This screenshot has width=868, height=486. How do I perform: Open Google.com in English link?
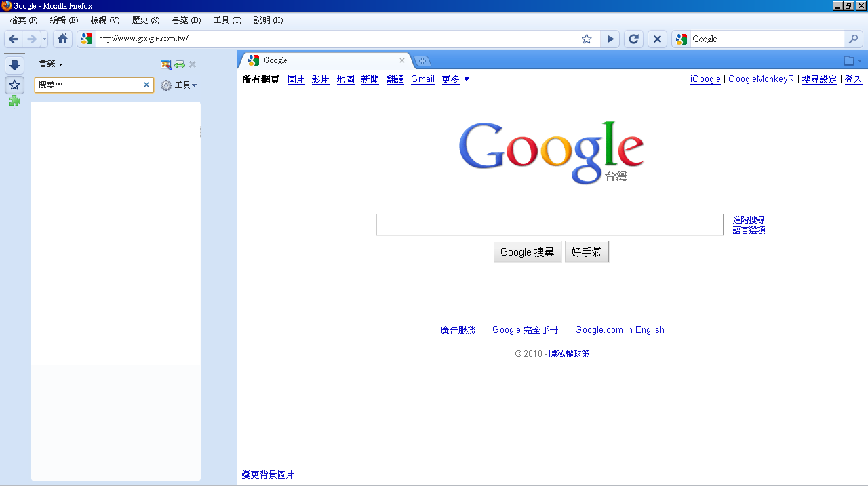(620, 330)
